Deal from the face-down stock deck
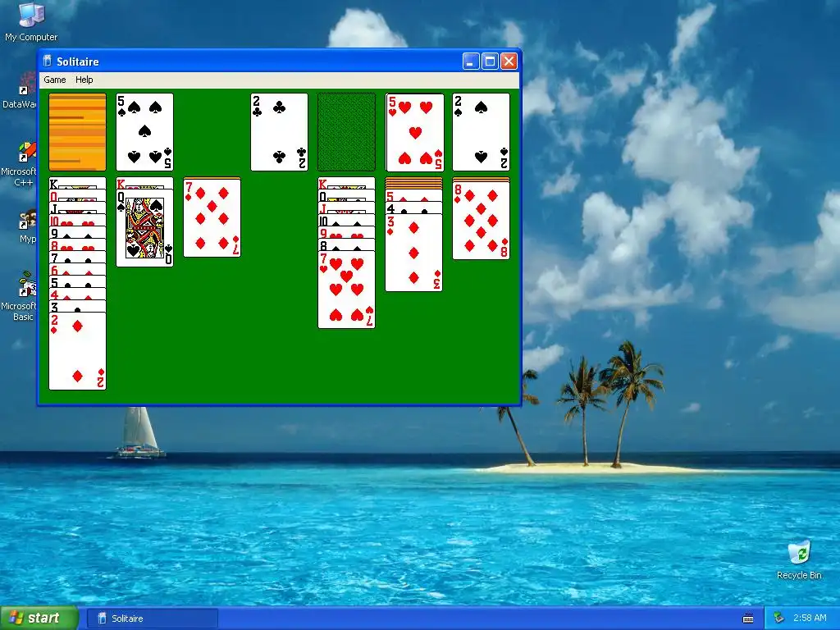The height and width of the screenshot is (630, 840). tap(77, 132)
